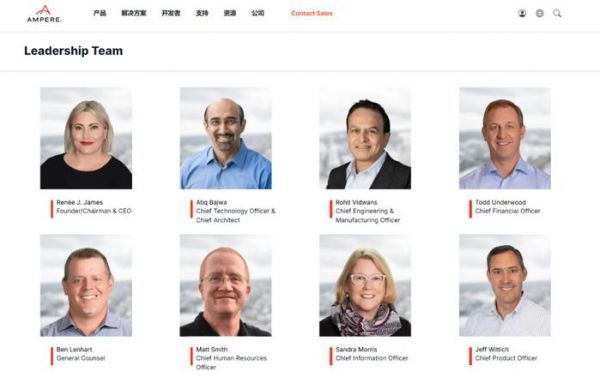Open the 开发者 menu
This screenshot has height=377, width=600.
[171, 13]
